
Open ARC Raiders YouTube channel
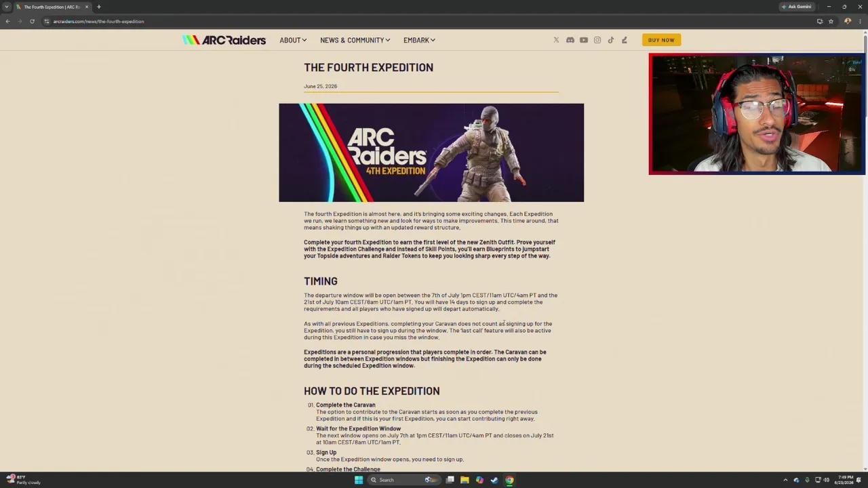tap(584, 40)
